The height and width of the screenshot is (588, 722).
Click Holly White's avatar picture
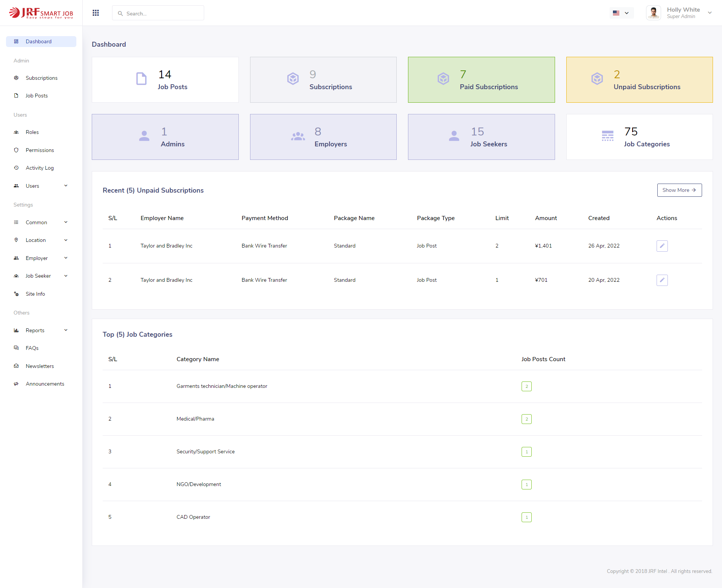654,13
